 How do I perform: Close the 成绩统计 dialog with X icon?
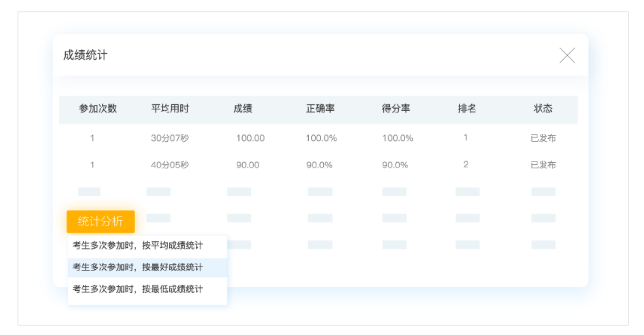point(567,55)
